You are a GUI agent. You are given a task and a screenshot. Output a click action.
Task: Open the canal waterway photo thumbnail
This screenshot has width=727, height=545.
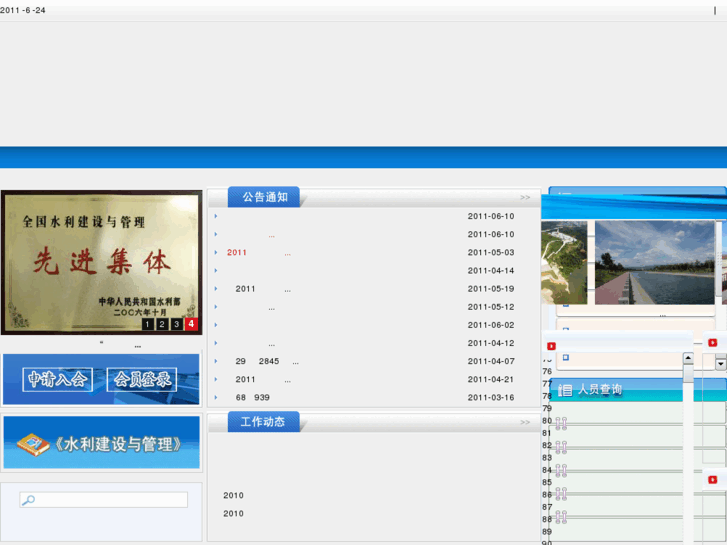pyautogui.click(x=655, y=263)
